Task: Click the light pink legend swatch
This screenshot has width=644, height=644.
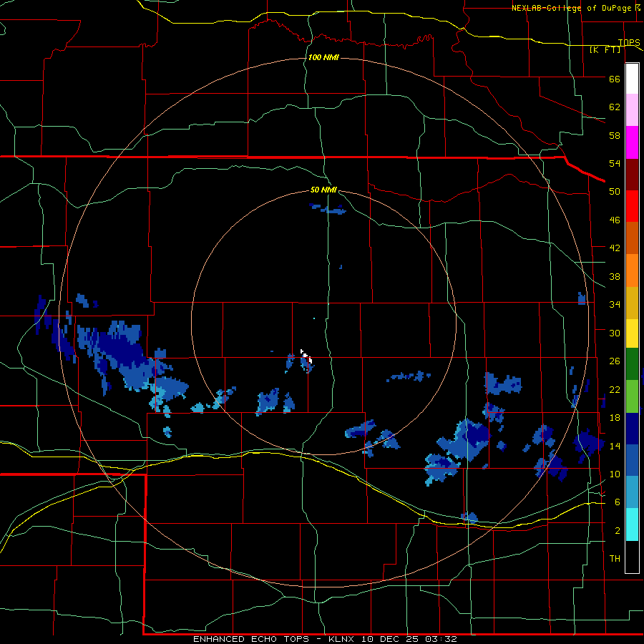Action: (x=632, y=109)
